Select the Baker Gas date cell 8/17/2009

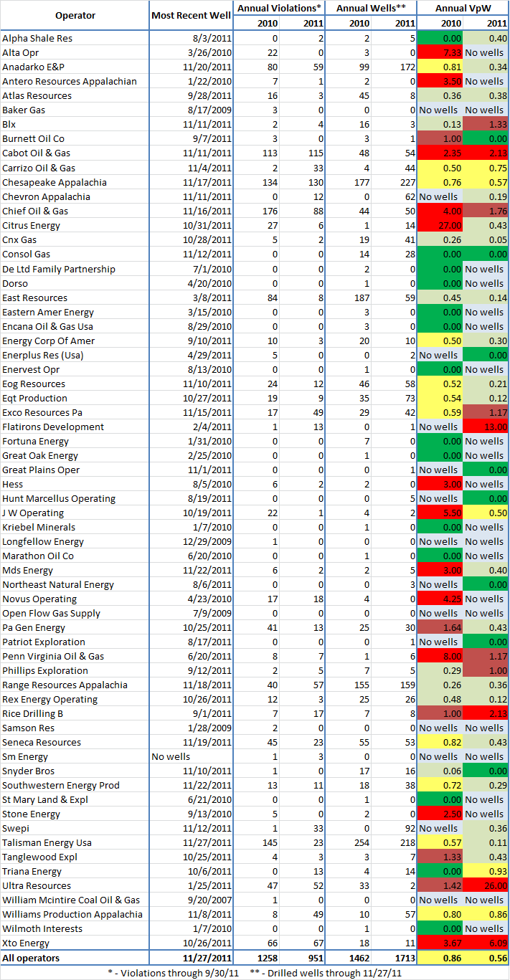click(x=191, y=110)
